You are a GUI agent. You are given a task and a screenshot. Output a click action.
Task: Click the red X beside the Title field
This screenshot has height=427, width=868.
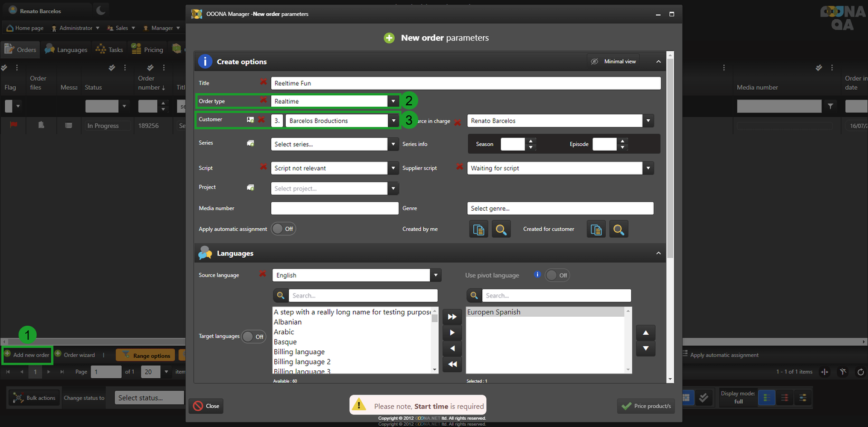263,83
